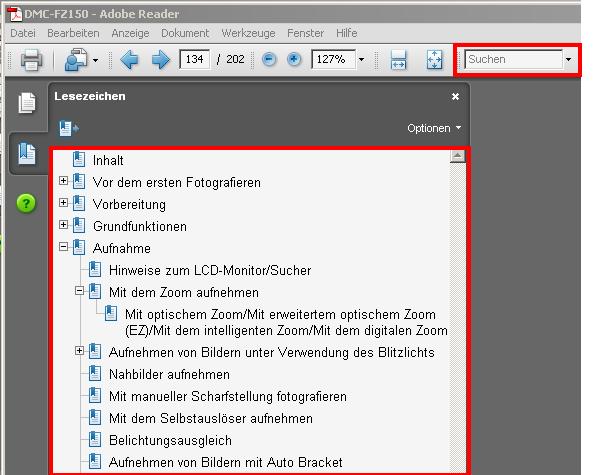Viewport: 611px width, 475px height.
Task: Click the bookmarks scrollbar up arrow
Action: 457,156
